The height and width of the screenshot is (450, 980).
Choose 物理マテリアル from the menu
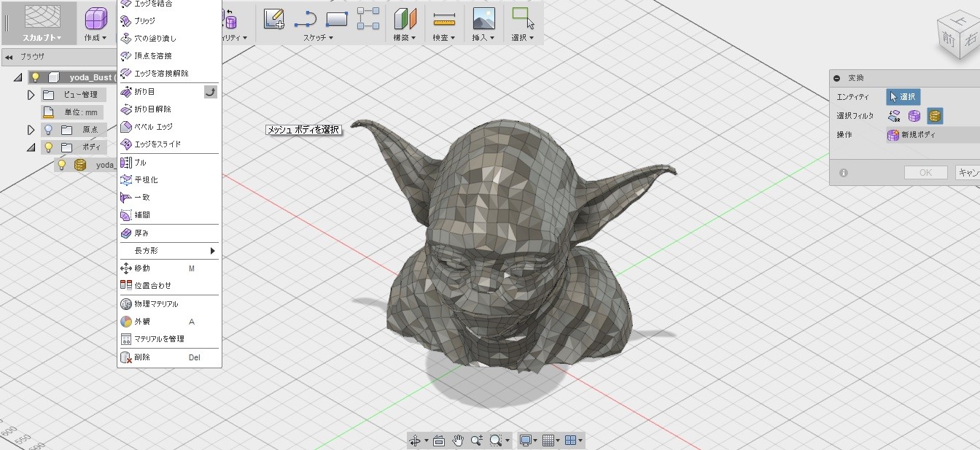coord(169,304)
